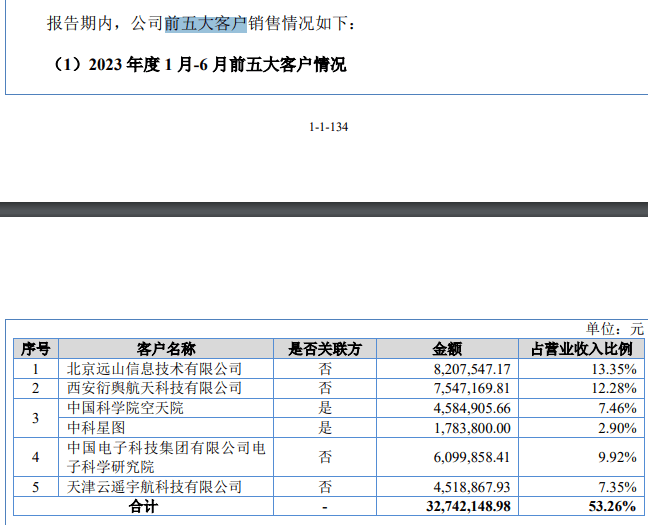The height and width of the screenshot is (525, 648).
Task: Click the percentage 2.90%
Action: pos(617,428)
